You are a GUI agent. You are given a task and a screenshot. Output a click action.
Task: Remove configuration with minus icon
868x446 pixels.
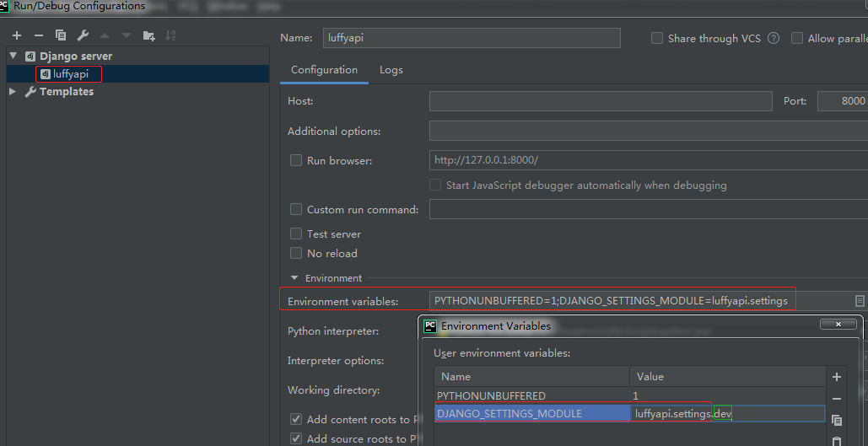39,35
